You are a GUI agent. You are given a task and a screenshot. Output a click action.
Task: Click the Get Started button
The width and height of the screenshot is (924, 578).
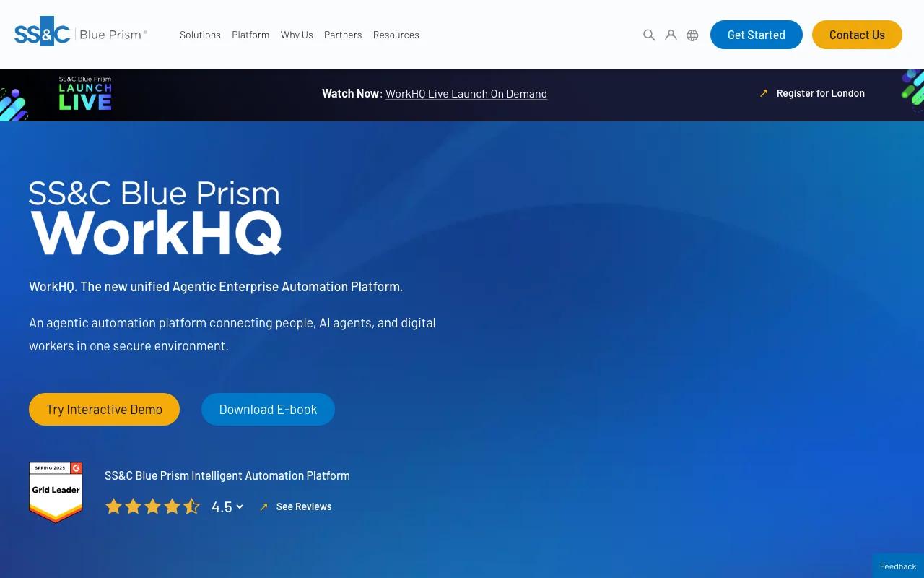click(x=757, y=35)
